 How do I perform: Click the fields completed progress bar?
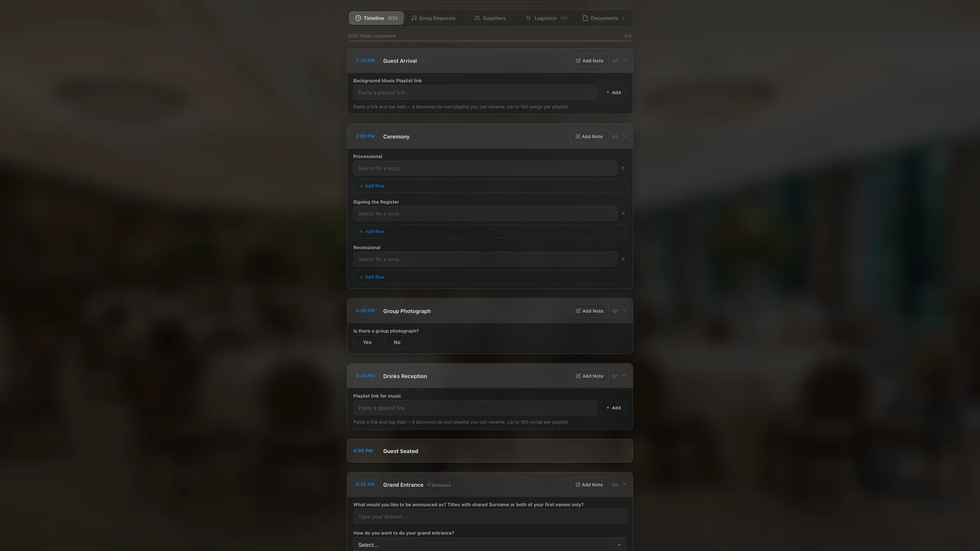(x=490, y=41)
